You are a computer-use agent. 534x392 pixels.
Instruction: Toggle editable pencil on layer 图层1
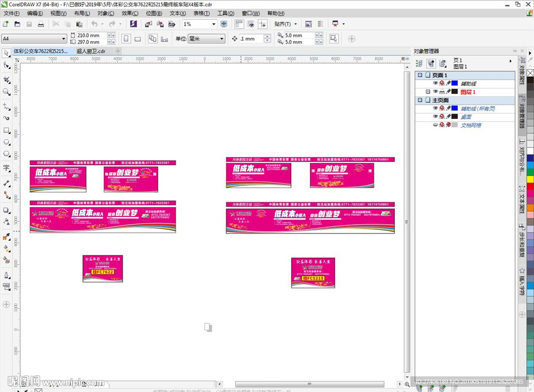[448, 92]
